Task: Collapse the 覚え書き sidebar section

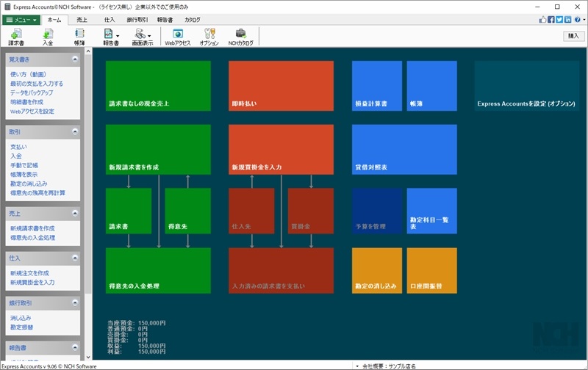Action: coord(75,59)
